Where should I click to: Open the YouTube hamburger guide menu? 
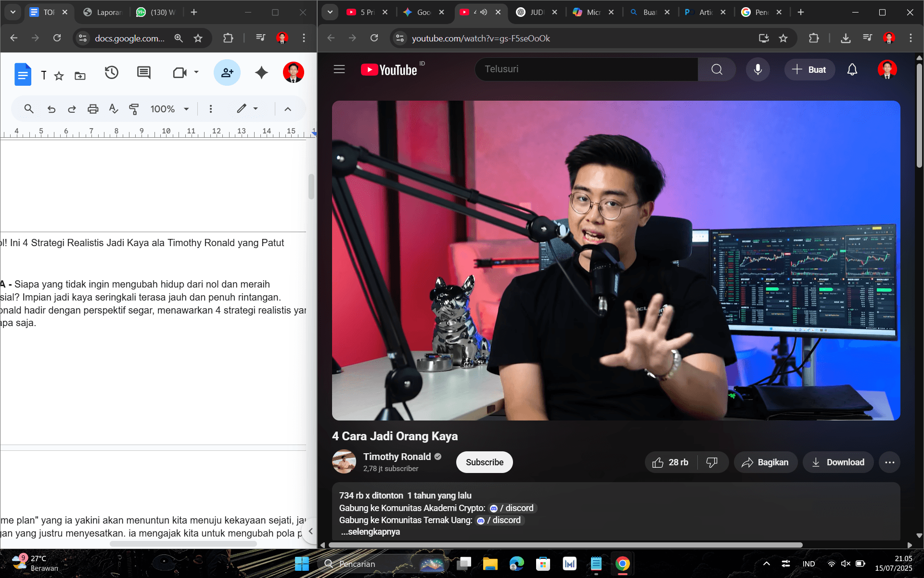coord(339,69)
